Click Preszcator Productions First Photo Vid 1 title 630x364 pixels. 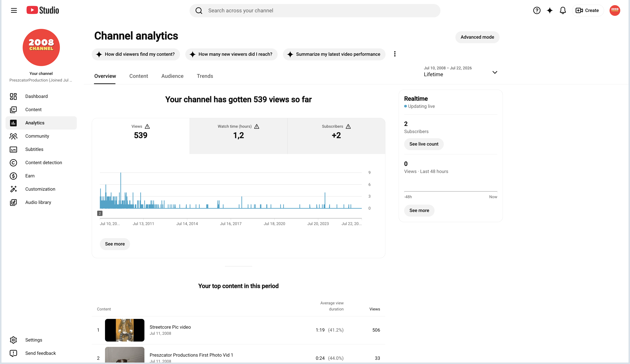(x=191, y=355)
